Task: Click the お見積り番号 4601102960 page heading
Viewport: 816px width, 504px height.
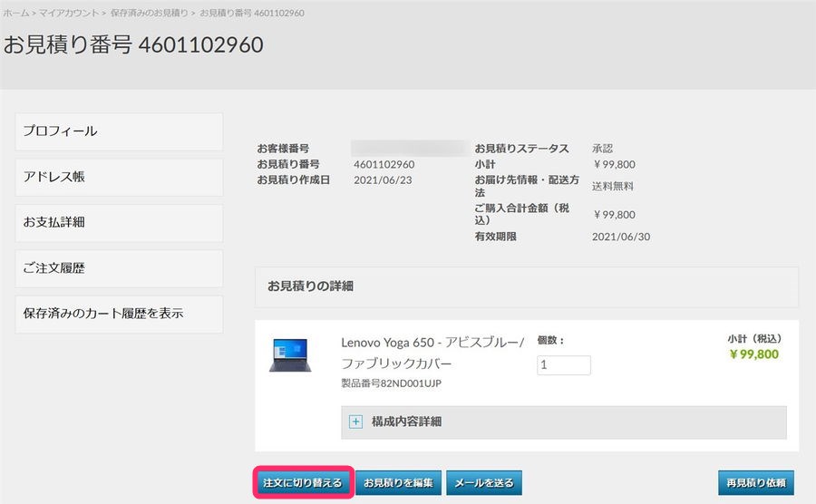Action: [133, 44]
